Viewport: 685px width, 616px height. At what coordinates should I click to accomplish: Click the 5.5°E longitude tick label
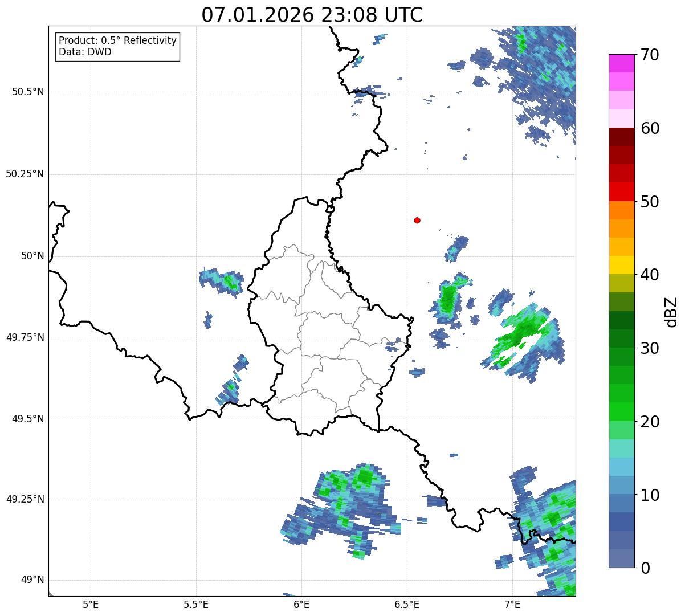pos(196,604)
